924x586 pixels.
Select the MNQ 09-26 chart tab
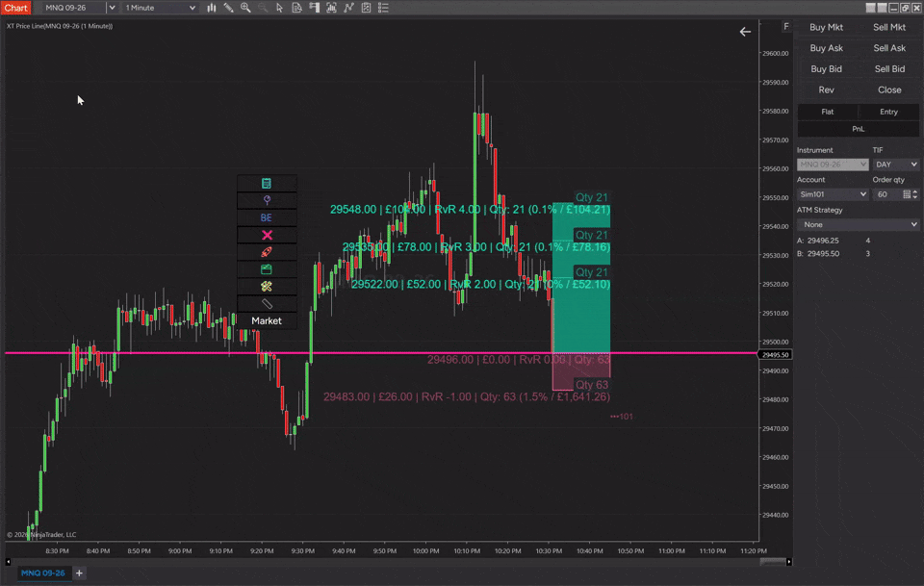pos(42,573)
